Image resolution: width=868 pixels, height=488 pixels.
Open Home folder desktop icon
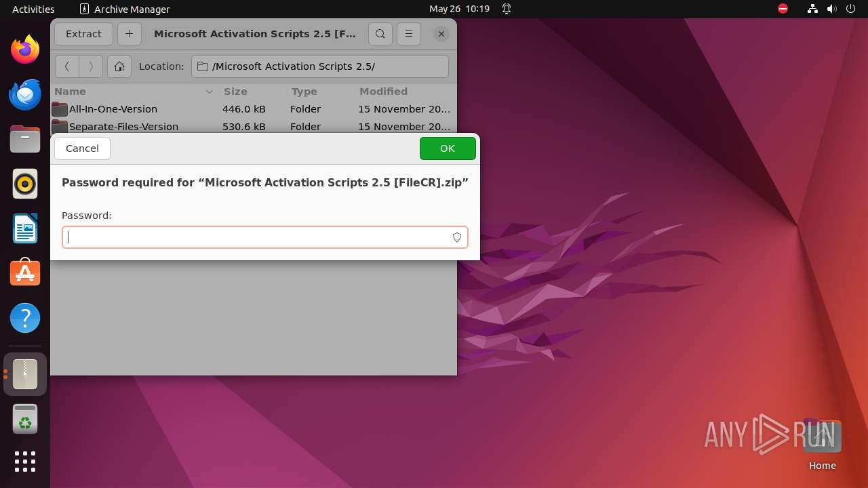click(x=822, y=445)
